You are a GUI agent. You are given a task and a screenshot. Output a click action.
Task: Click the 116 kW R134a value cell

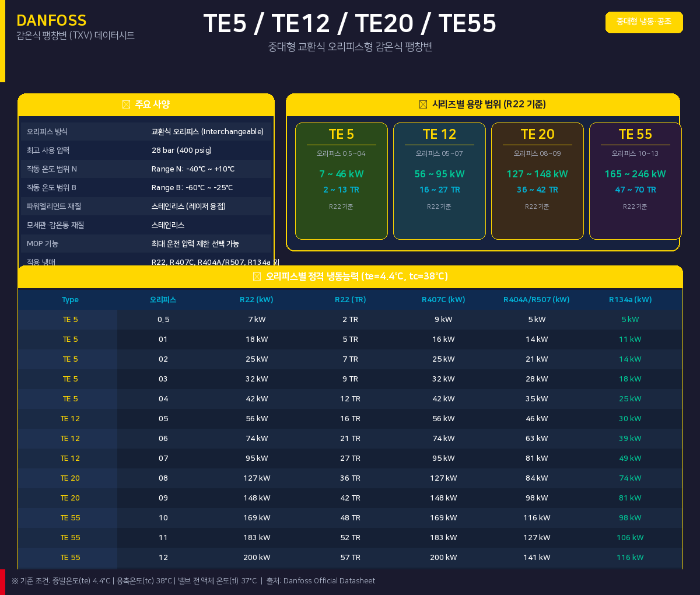coord(630,558)
